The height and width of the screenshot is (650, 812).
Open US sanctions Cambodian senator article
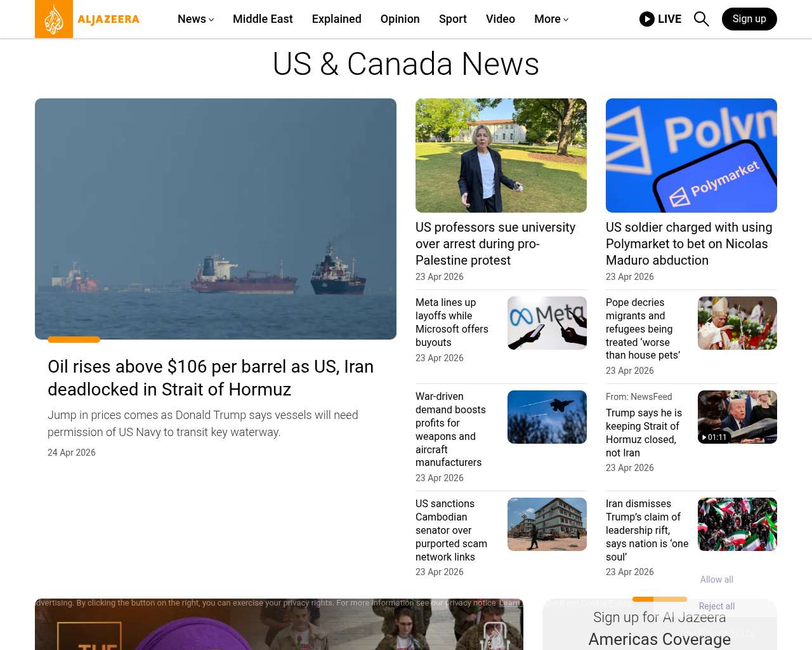pos(451,530)
